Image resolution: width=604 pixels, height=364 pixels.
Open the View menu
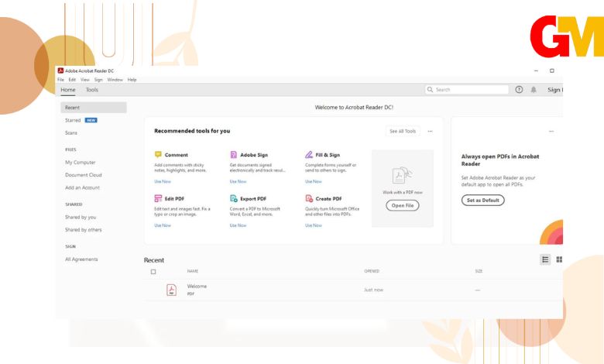coord(84,80)
